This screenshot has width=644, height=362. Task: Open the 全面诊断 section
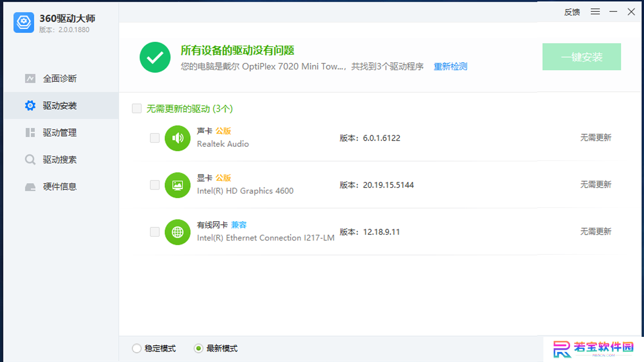[61, 78]
